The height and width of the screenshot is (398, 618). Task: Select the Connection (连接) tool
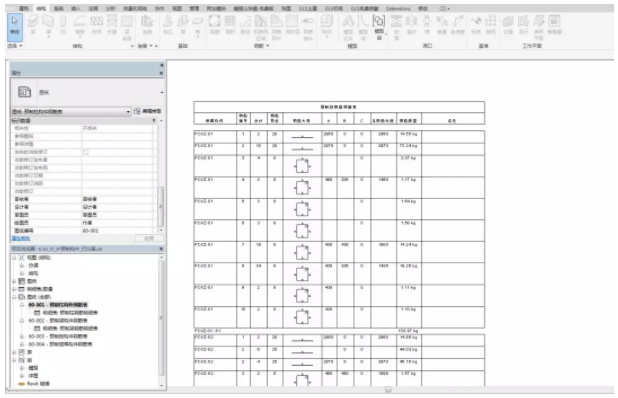[x=147, y=25]
